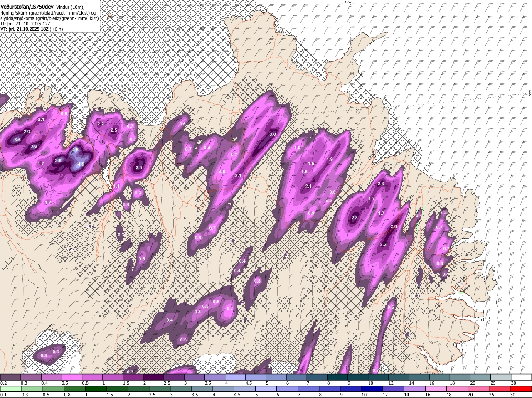Screen dimensions: 532x398
Task: Click the 3.0 precipitation value on the map
Action: click(x=273, y=134)
